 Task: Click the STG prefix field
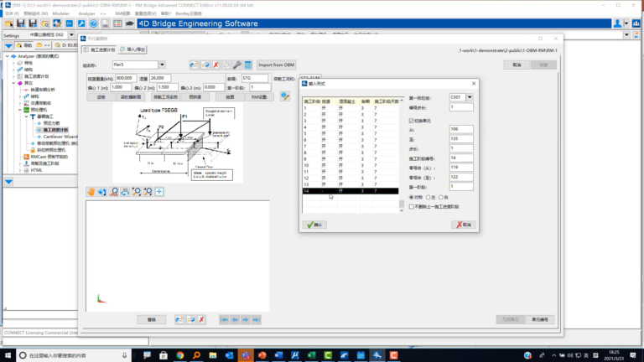(x=254, y=78)
